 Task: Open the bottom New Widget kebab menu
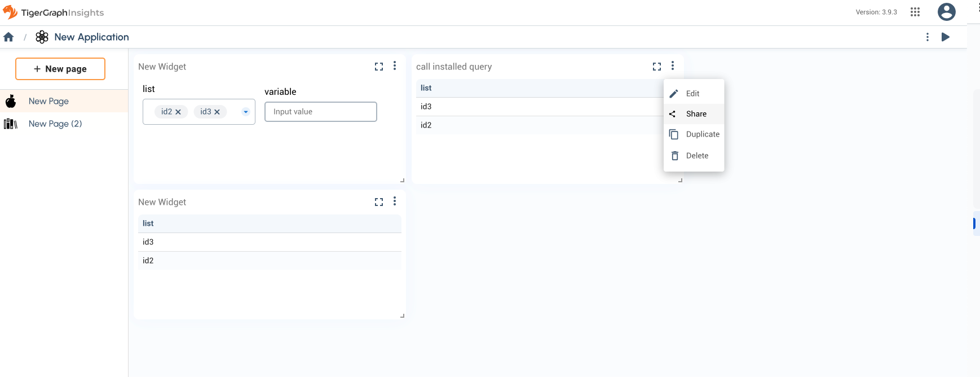coord(395,201)
